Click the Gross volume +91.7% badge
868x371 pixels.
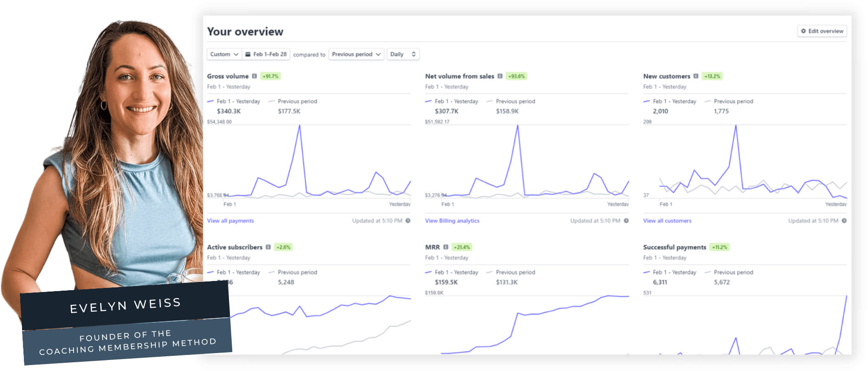(270, 76)
